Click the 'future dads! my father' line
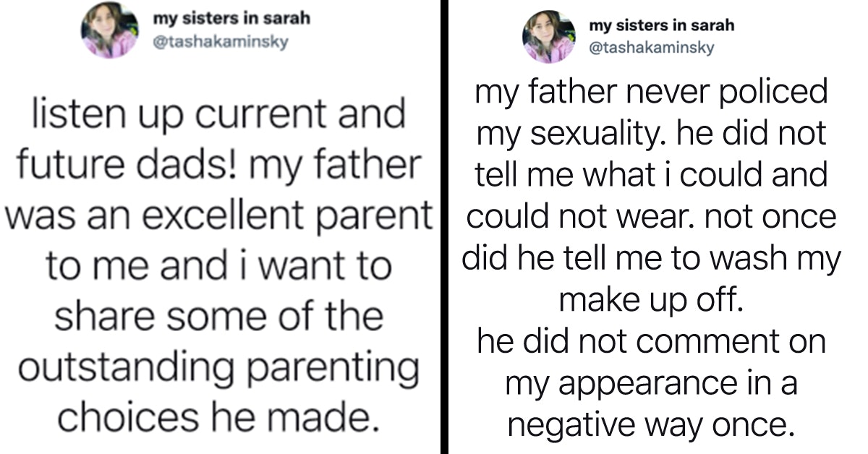The height and width of the screenshot is (454, 868). click(x=218, y=166)
